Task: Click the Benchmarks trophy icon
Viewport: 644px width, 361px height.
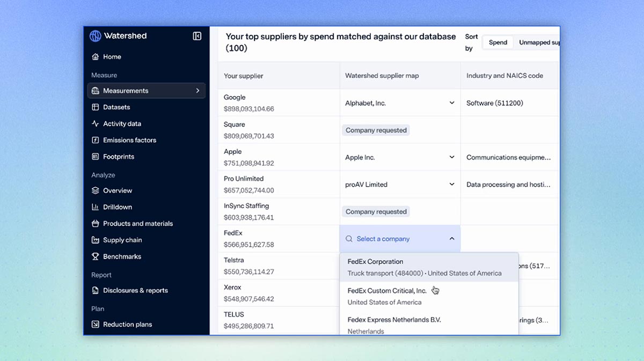Action: [96, 256]
